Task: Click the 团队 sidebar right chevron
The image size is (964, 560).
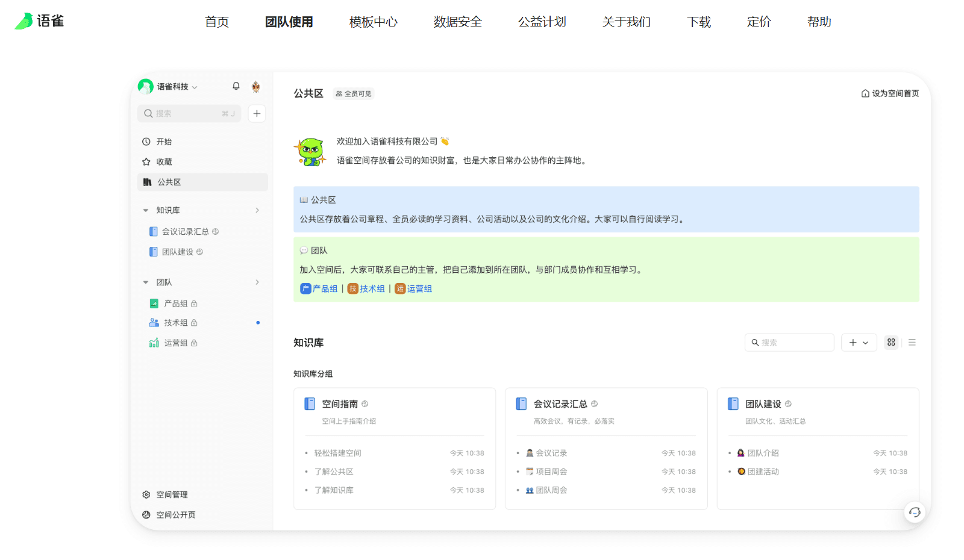Action: point(257,282)
